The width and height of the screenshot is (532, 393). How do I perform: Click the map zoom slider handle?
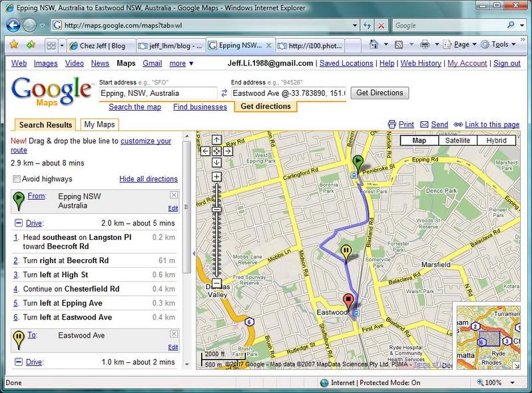click(x=216, y=210)
